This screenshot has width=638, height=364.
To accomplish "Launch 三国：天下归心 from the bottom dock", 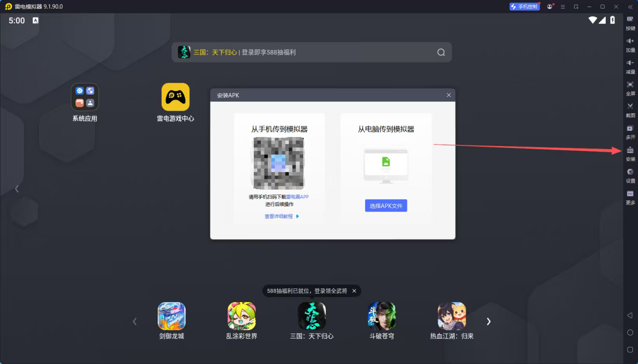I will point(312,321).
